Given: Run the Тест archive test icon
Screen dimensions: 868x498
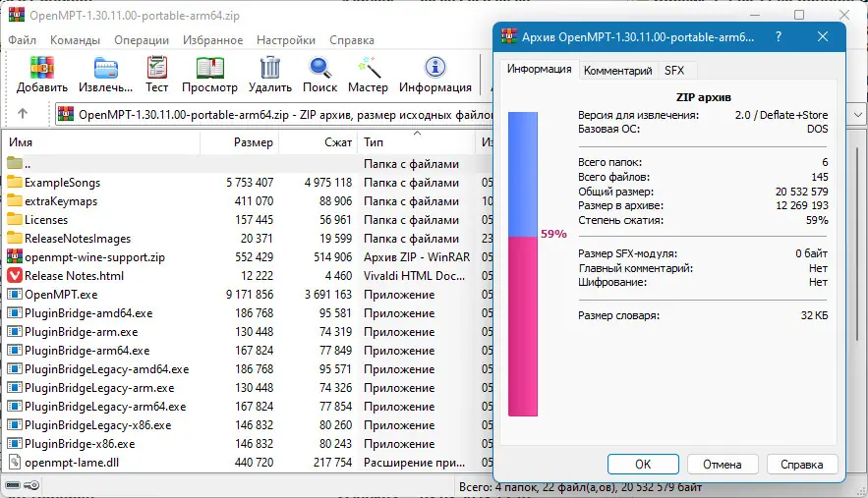Looking at the screenshot, I should click(156, 68).
